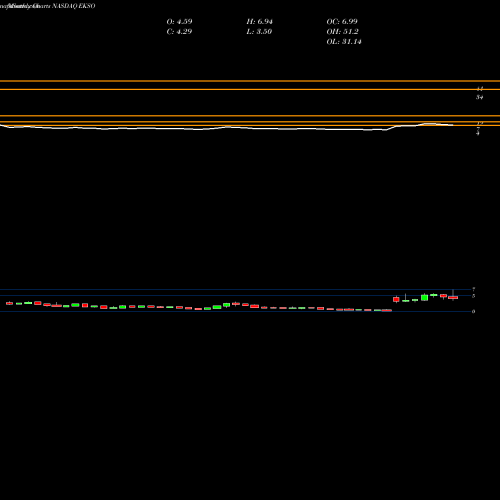Click the largest green candlestick body

click(x=424, y=297)
